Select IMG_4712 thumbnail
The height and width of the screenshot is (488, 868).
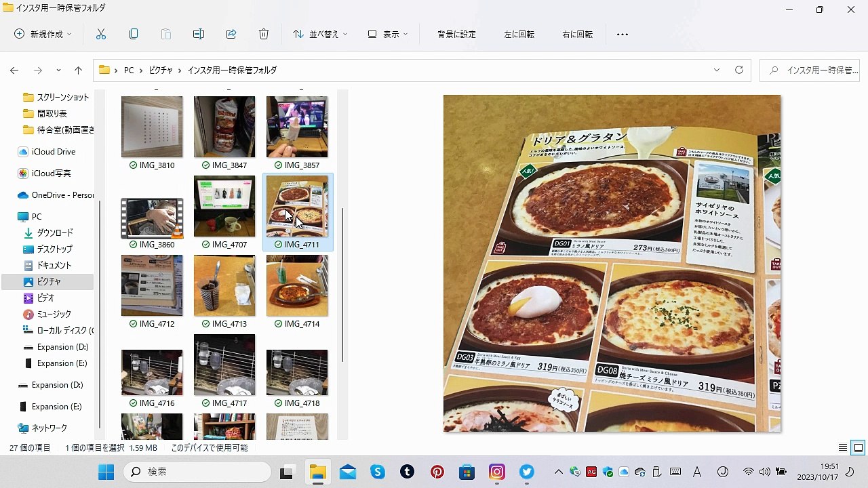coord(152,285)
